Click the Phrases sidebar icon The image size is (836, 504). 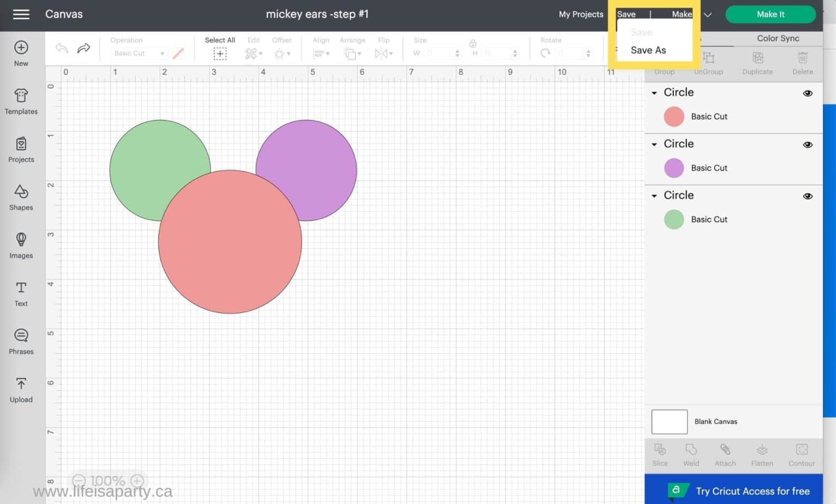click(x=21, y=342)
